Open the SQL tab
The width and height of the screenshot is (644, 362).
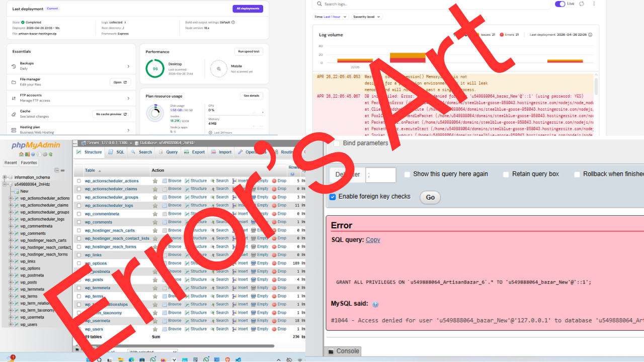[117, 152]
